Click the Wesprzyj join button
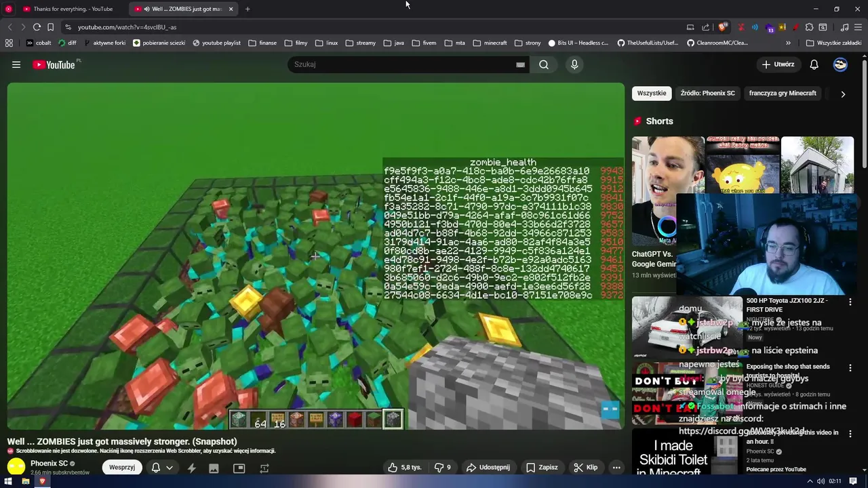This screenshot has width=868, height=488. tap(122, 467)
